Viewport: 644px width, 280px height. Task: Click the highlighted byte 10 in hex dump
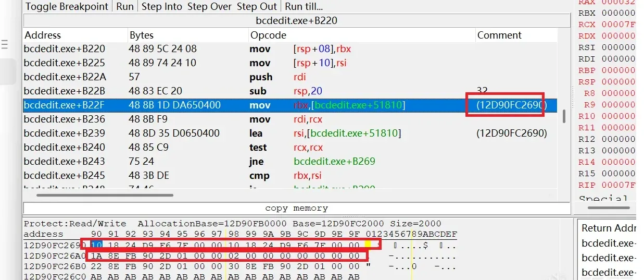pos(96,245)
